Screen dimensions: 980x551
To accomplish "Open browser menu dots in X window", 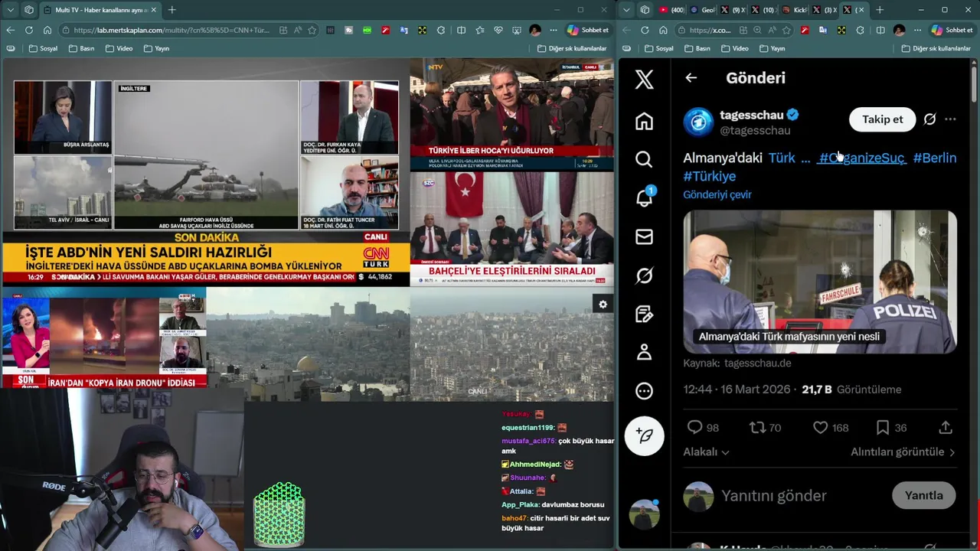I will point(917,30).
